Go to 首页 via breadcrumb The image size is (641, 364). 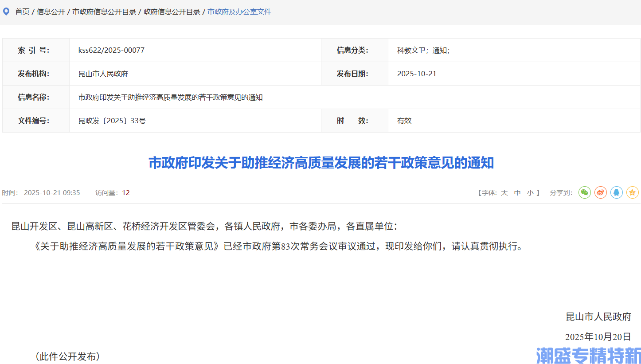tap(22, 12)
